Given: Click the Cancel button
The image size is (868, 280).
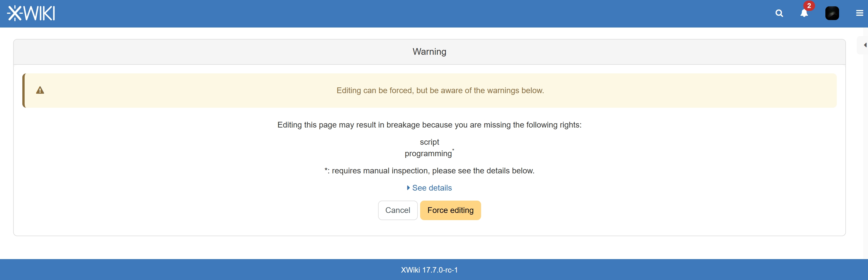Looking at the screenshot, I should [x=398, y=210].
